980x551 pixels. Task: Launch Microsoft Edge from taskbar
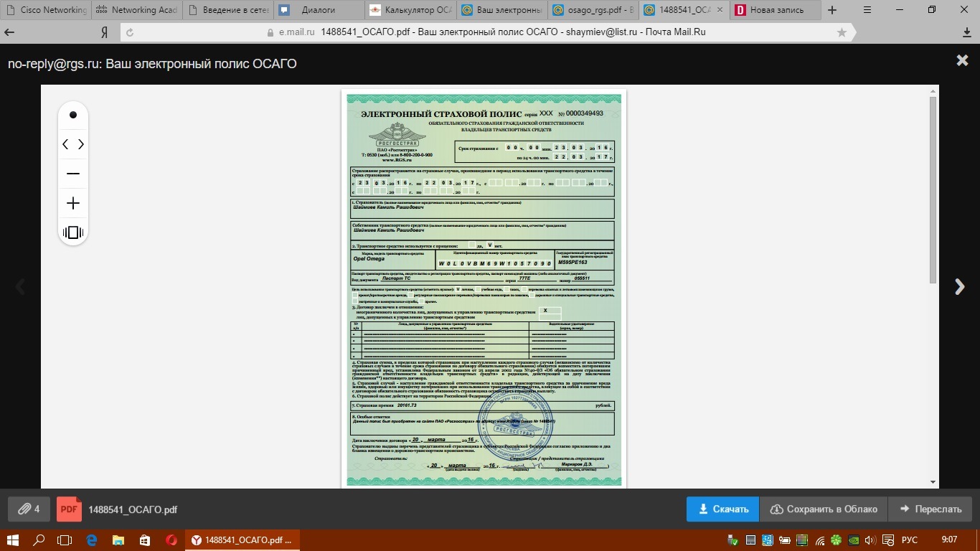pos(91,540)
